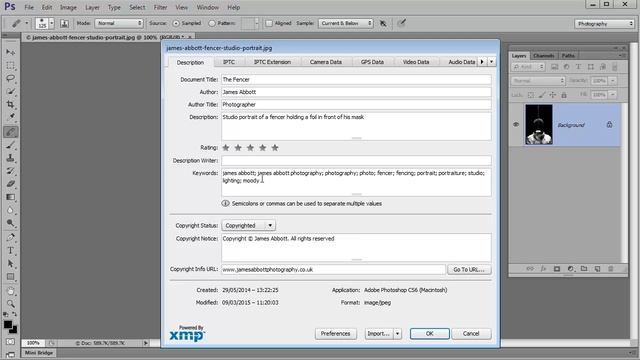Open Mini Bridge panel at bottom
The image size is (640, 360).
click(x=39, y=353)
